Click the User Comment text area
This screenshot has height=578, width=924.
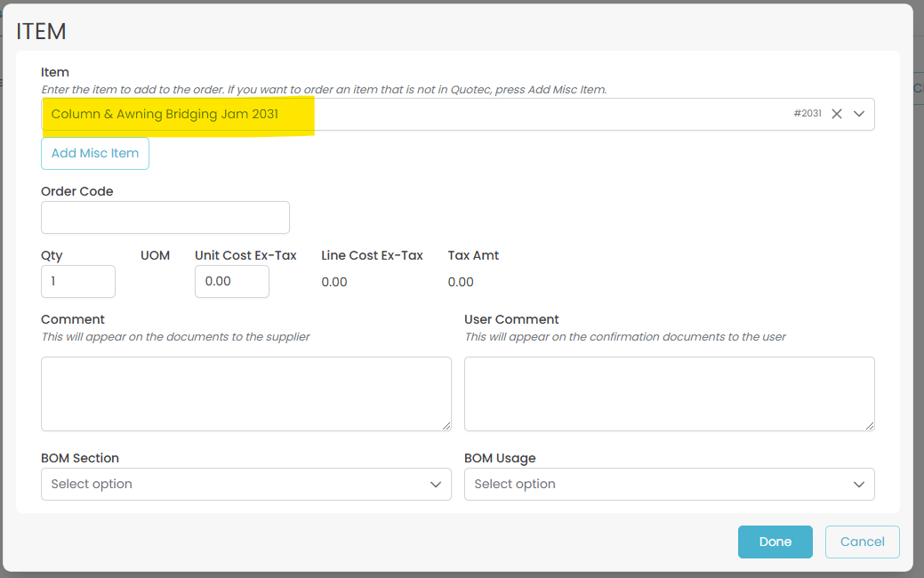point(669,393)
